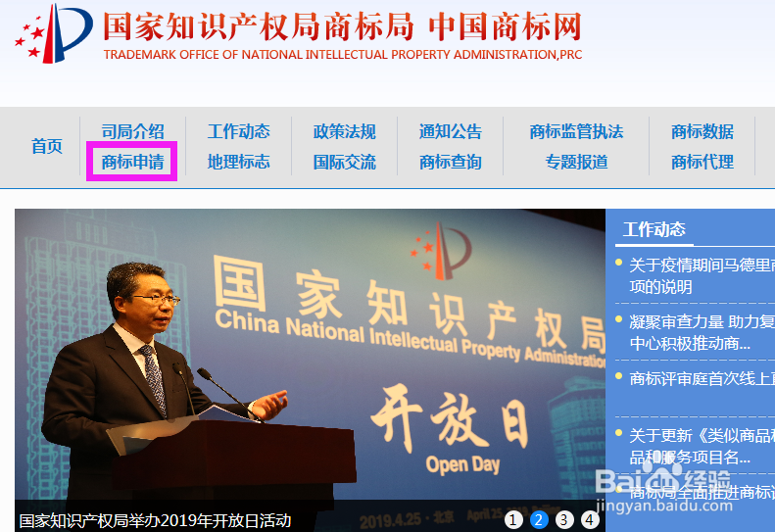Open 商标监管执法 navigation item
Screen dimensions: 775x532
point(576,131)
